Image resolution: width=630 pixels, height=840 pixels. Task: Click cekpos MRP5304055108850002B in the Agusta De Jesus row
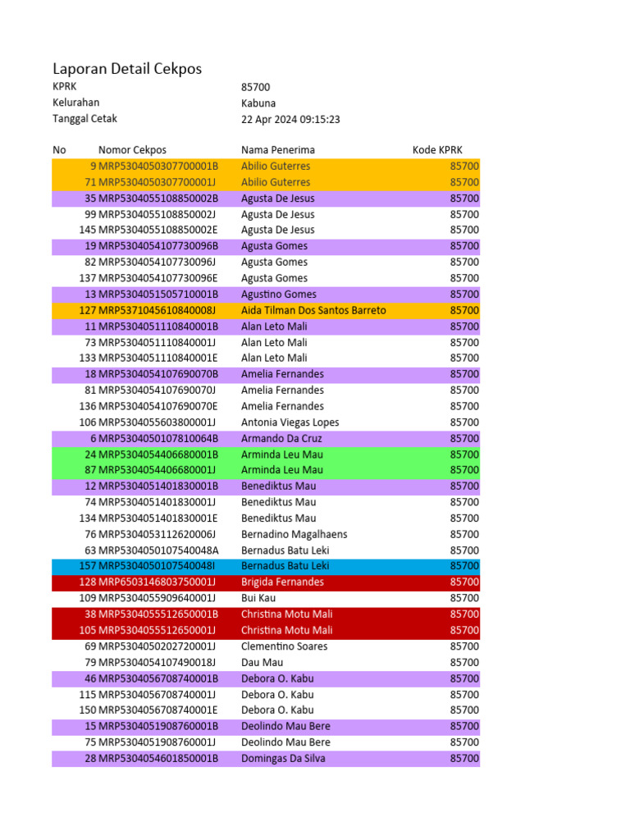pos(158,199)
